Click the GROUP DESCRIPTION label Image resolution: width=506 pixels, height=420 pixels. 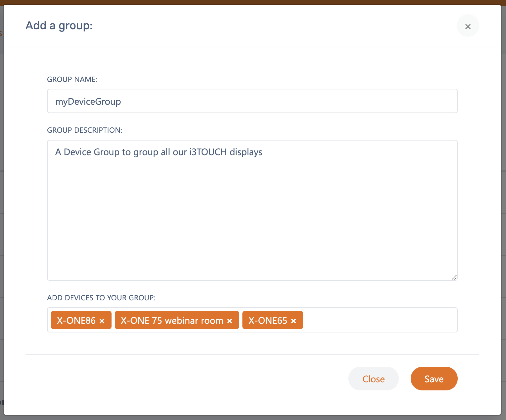click(84, 130)
